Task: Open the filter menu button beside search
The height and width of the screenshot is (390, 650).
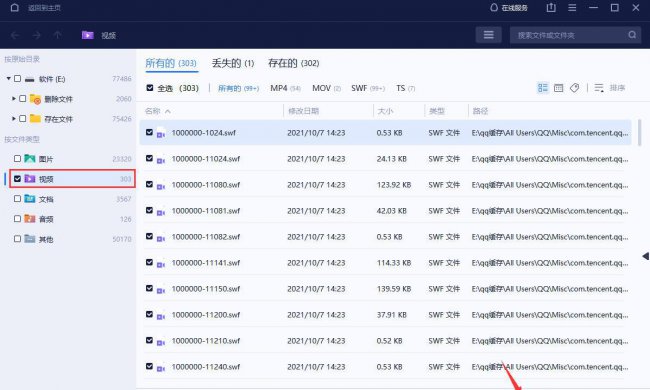Action: point(488,35)
